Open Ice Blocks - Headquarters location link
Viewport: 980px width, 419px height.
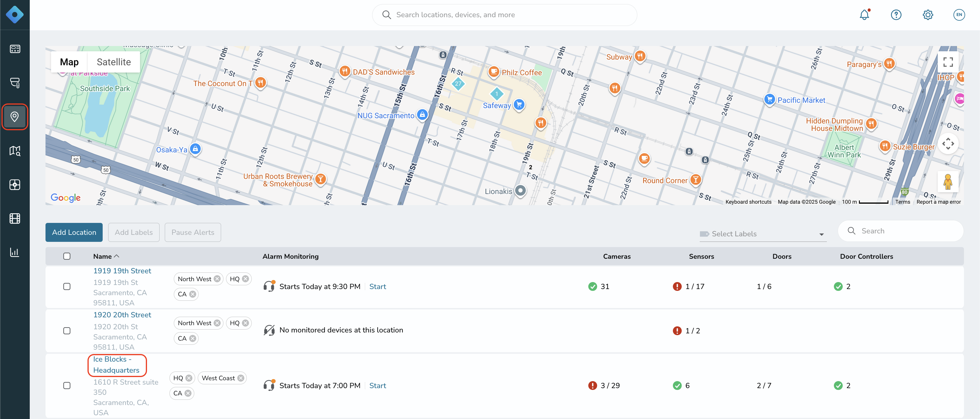116,365
